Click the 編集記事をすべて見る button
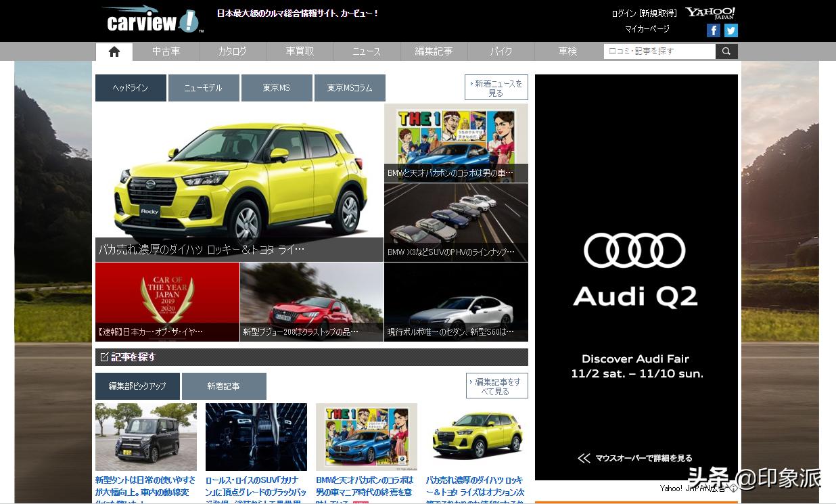This screenshot has width=836, height=504. [497, 386]
